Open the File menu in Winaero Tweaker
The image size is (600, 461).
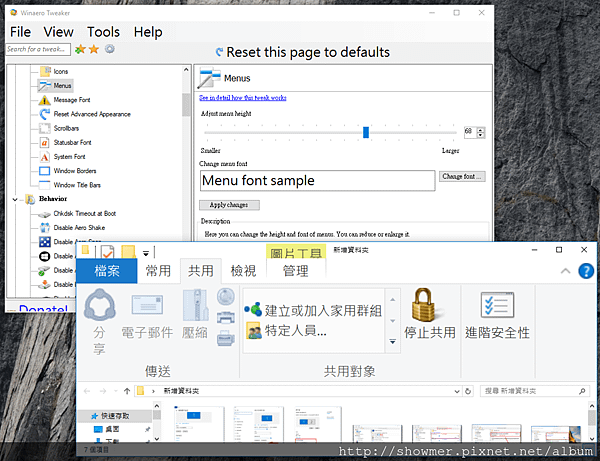click(x=20, y=32)
